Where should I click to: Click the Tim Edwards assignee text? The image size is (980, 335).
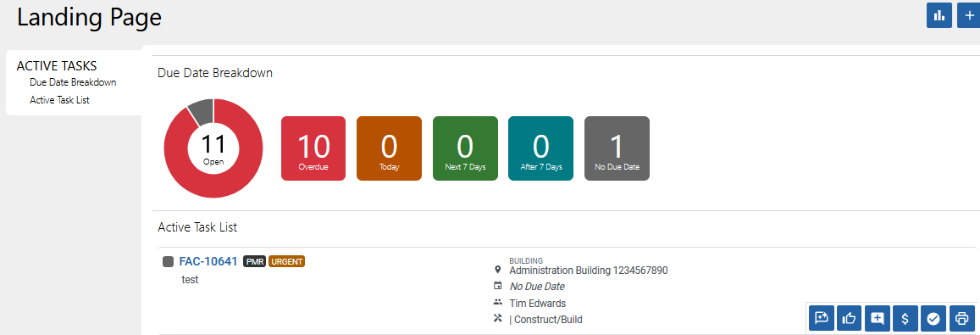[538, 304]
